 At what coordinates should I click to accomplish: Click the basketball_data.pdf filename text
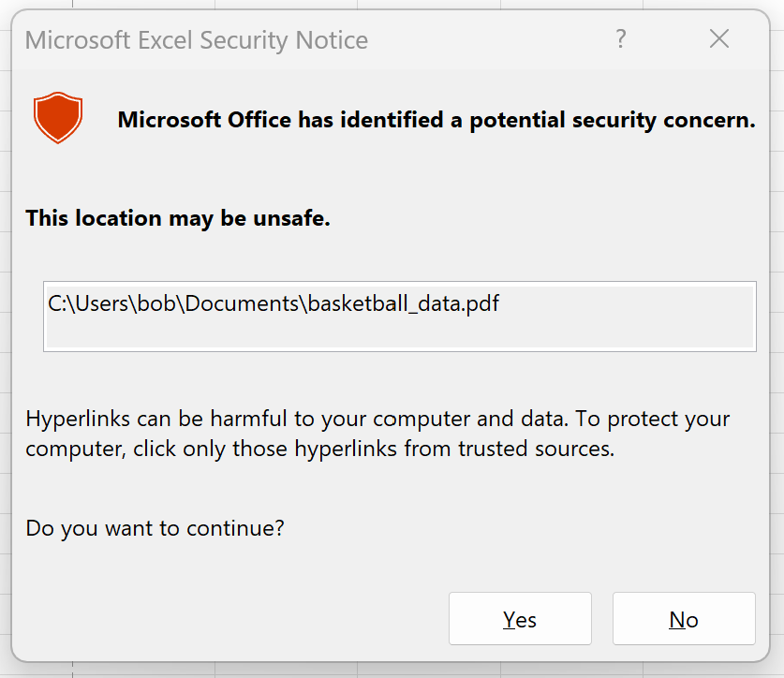(404, 303)
